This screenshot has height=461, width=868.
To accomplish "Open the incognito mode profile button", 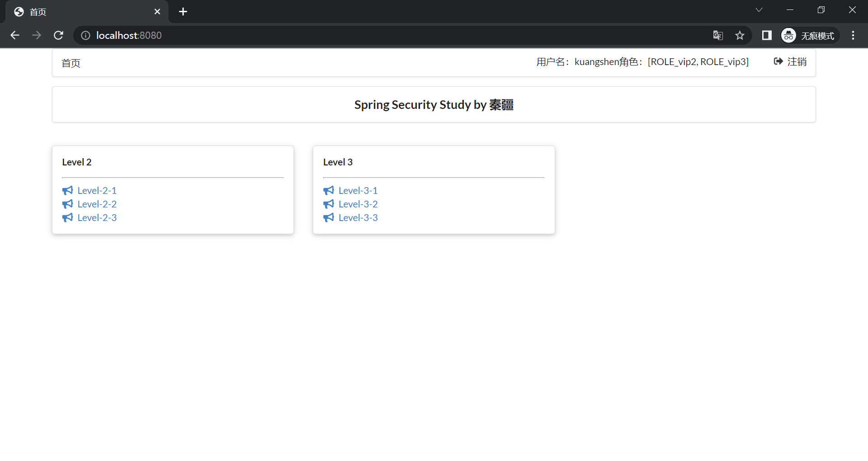I will [x=809, y=35].
